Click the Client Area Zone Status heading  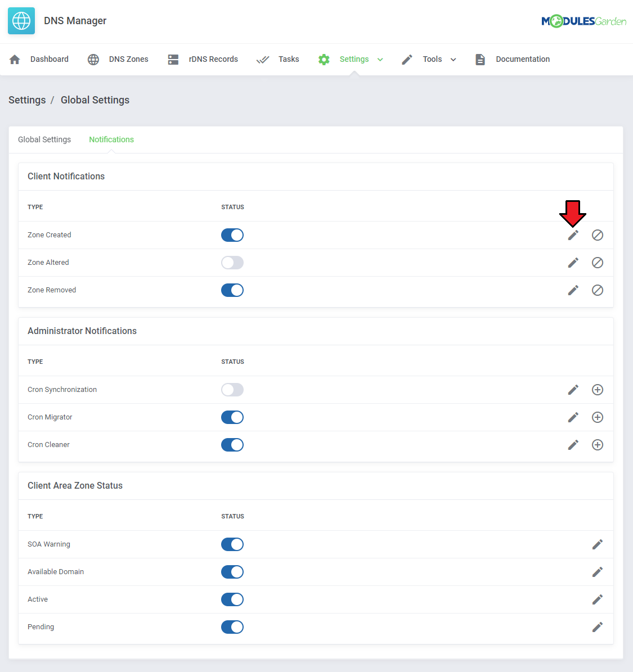click(x=75, y=485)
